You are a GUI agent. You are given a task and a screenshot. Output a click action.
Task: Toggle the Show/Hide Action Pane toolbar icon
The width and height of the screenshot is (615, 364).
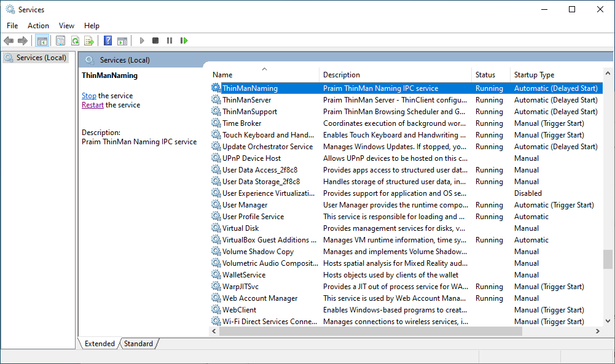click(x=122, y=41)
